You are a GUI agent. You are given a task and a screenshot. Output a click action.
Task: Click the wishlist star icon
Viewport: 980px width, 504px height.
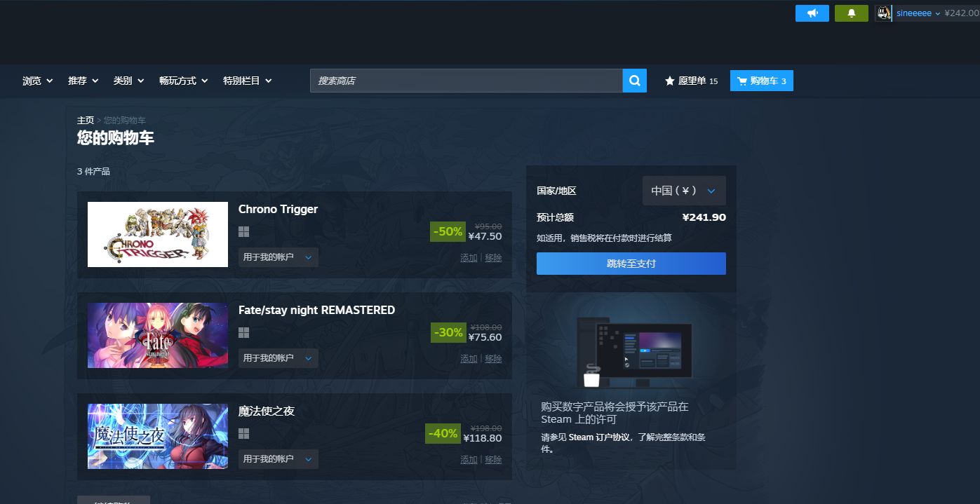[x=670, y=81]
